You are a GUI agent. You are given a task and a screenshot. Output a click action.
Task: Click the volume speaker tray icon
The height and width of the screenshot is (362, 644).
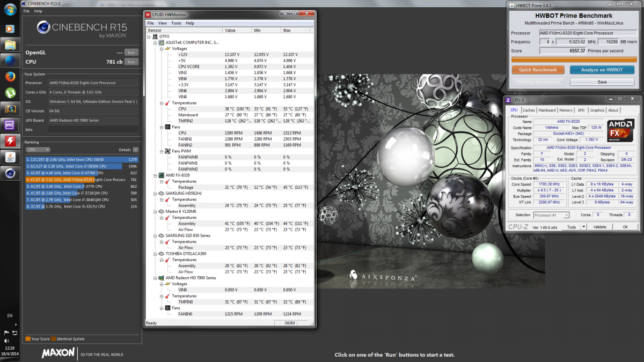[x=6, y=341]
